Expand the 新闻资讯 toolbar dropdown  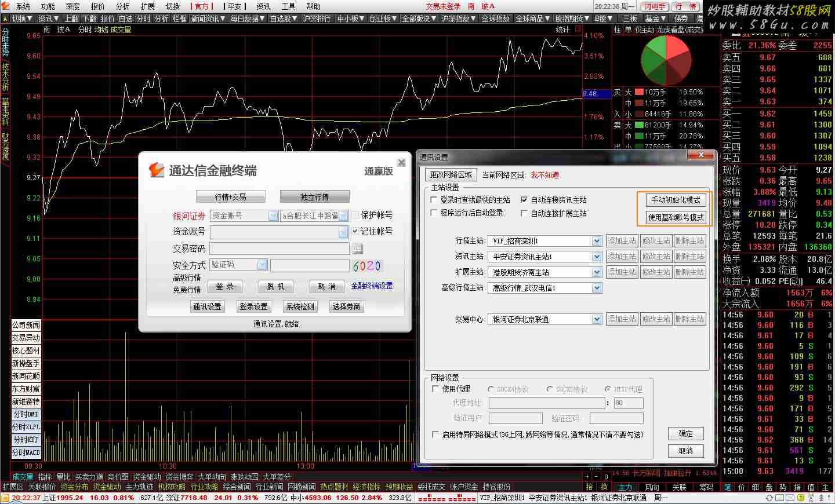(x=208, y=19)
